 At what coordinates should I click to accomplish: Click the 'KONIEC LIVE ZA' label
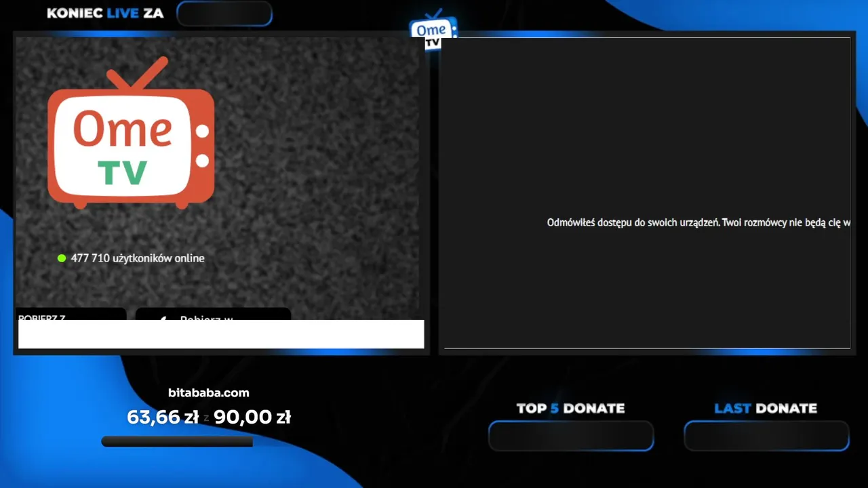pos(105,14)
